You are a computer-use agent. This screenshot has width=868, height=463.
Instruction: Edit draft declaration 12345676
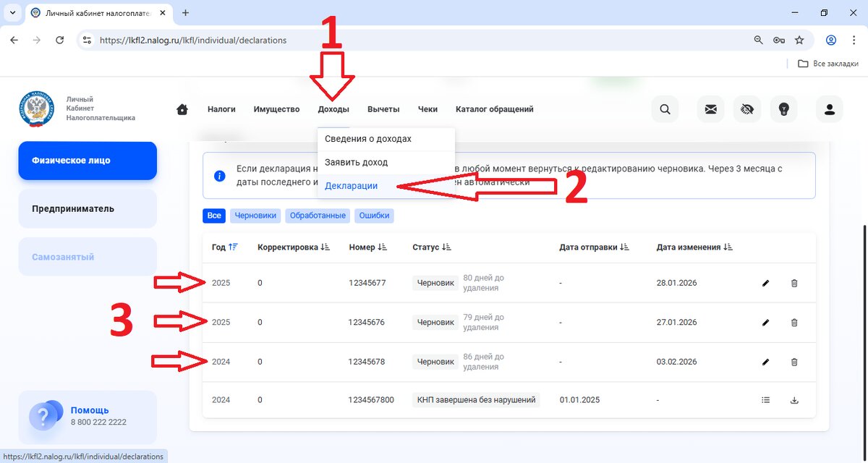click(766, 322)
